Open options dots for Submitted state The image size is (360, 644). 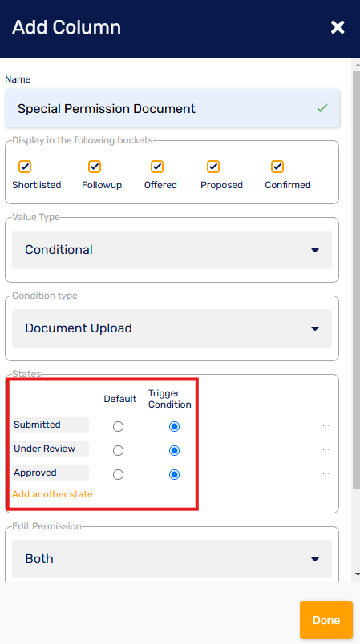coord(326,426)
